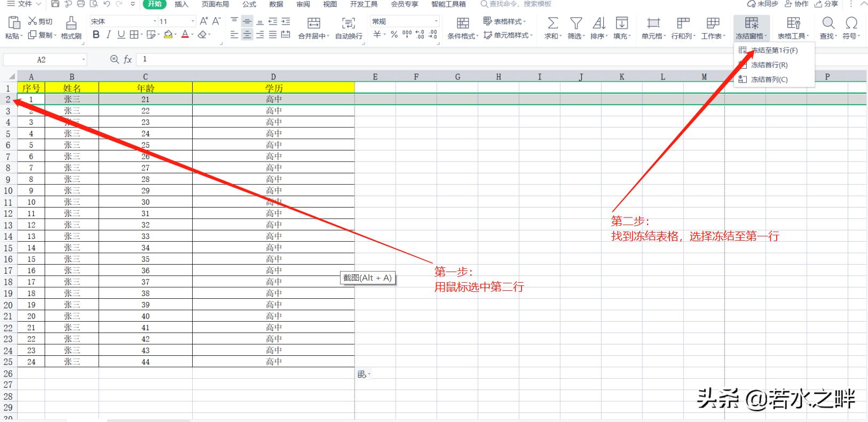Screen dimensions: 868x422
Task: Toggle middle vertical alignment
Action: coord(247,21)
